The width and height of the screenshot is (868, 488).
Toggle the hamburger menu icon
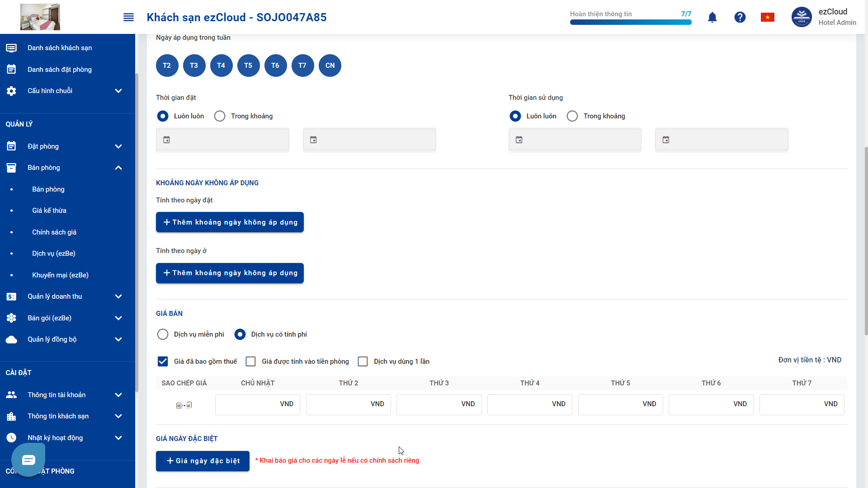coord(128,17)
